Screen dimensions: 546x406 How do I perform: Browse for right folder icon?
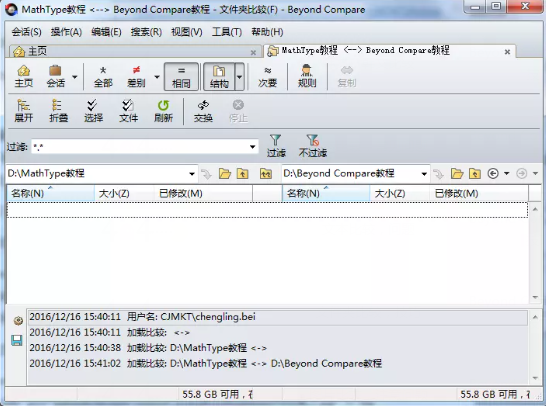[x=457, y=173]
